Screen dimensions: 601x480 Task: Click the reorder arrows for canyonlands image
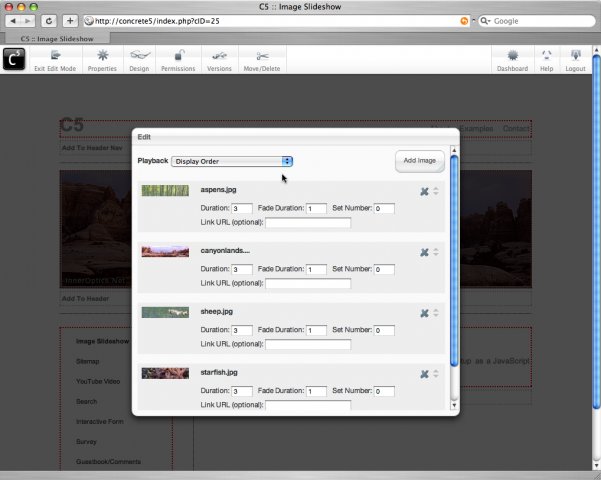pos(436,252)
